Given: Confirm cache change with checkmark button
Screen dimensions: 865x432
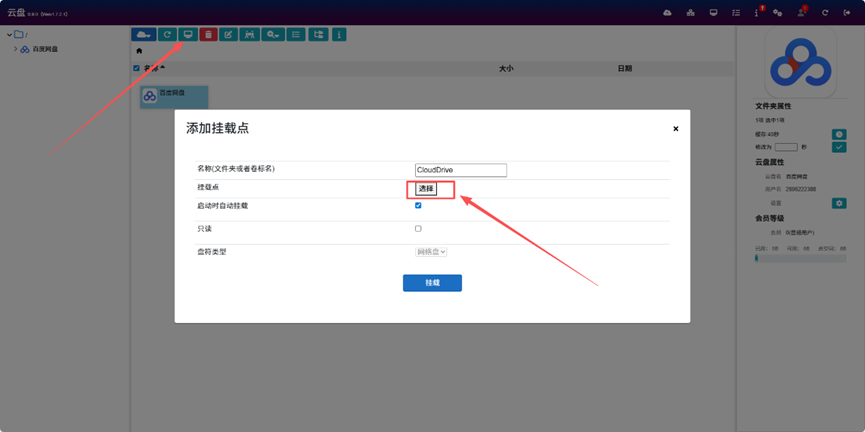Looking at the screenshot, I should tap(839, 147).
